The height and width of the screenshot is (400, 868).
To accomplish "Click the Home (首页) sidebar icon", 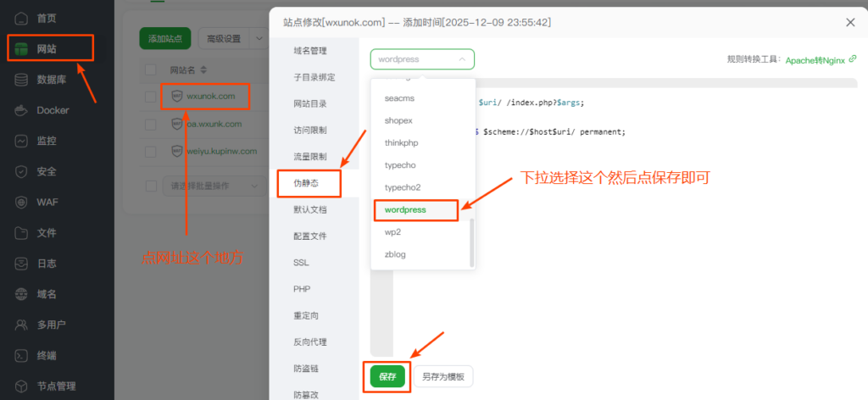I will point(21,19).
